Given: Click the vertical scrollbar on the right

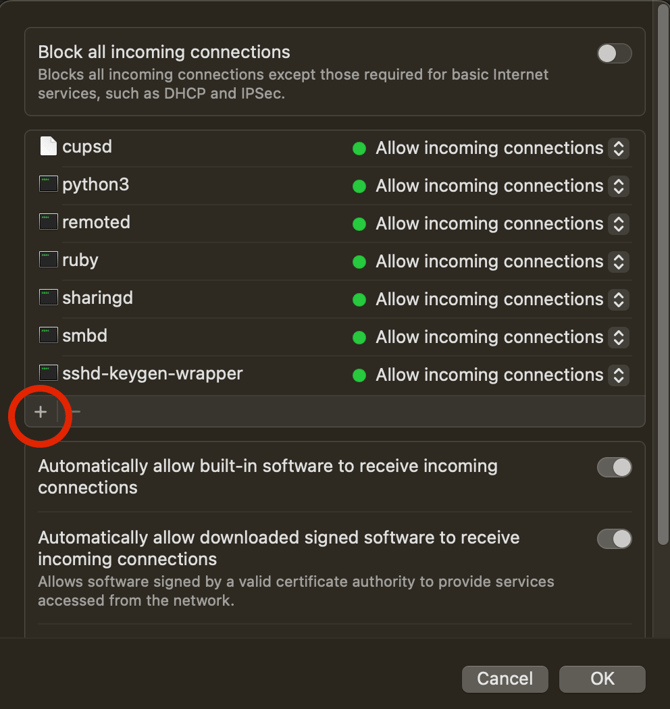Looking at the screenshot, I should (x=662, y=270).
